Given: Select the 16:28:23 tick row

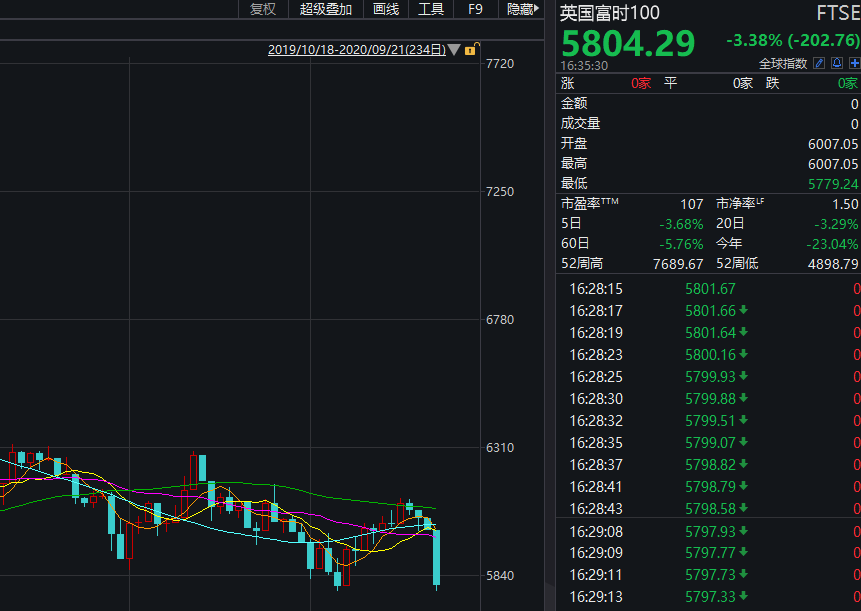Looking at the screenshot, I should pos(708,355).
